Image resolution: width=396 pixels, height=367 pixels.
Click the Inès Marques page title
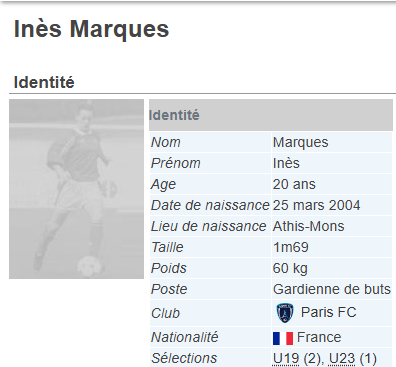click(91, 29)
